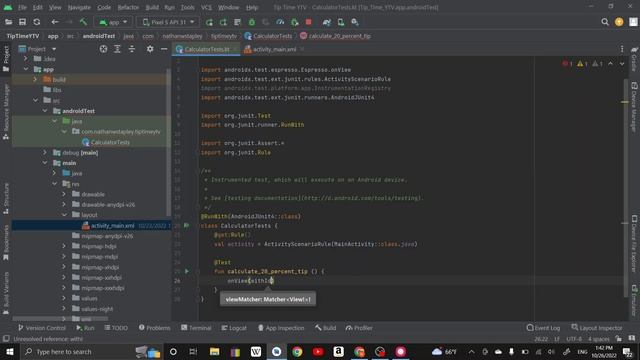Expand the drawable folder
The height and width of the screenshot is (360, 640).
tap(64, 194)
